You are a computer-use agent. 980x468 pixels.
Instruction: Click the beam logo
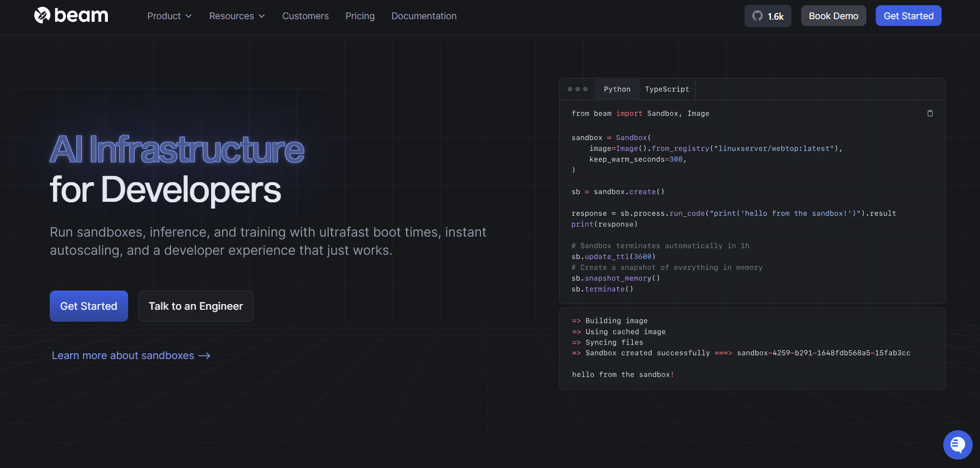(x=71, y=16)
